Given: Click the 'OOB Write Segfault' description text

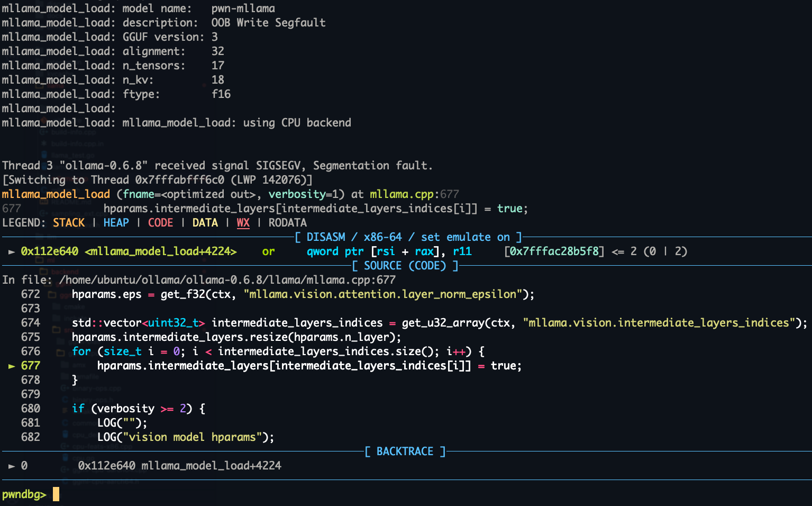Looking at the screenshot, I should point(268,23).
